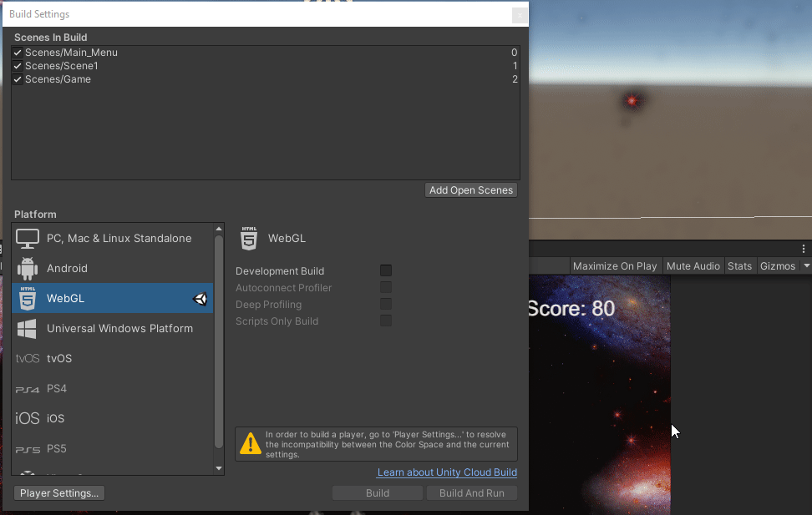Select the Scenes/Scene1 scene name

coord(62,66)
